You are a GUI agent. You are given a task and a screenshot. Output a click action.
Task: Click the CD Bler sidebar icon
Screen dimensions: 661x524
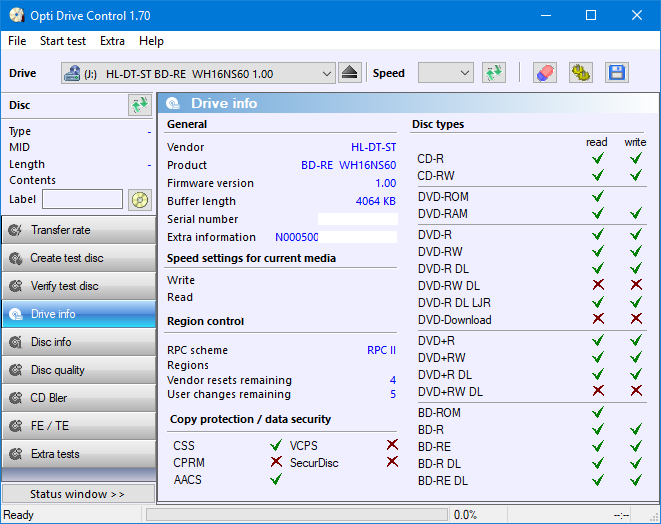pyautogui.click(x=16, y=398)
